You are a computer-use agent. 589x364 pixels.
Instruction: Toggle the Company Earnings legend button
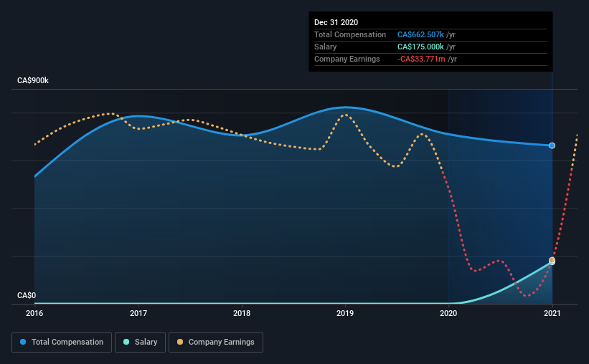tap(216, 343)
